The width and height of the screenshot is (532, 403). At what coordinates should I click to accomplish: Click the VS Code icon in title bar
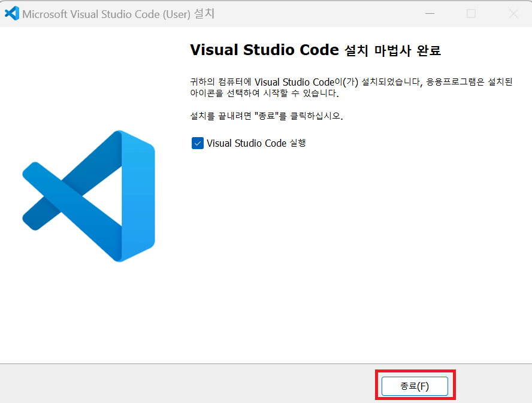pyautogui.click(x=12, y=14)
